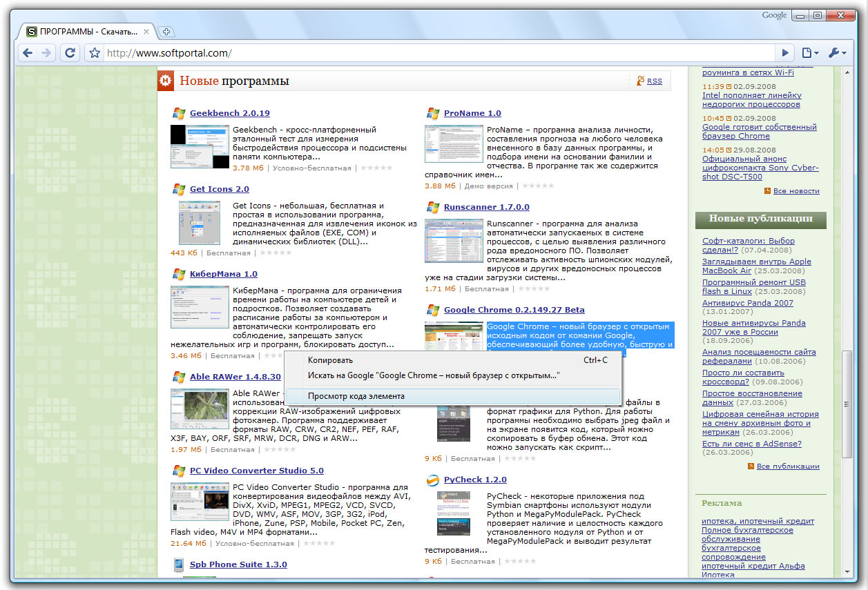Click the Windows icon beside PC Video Converter Studio
The image size is (868, 590).
point(179,471)
